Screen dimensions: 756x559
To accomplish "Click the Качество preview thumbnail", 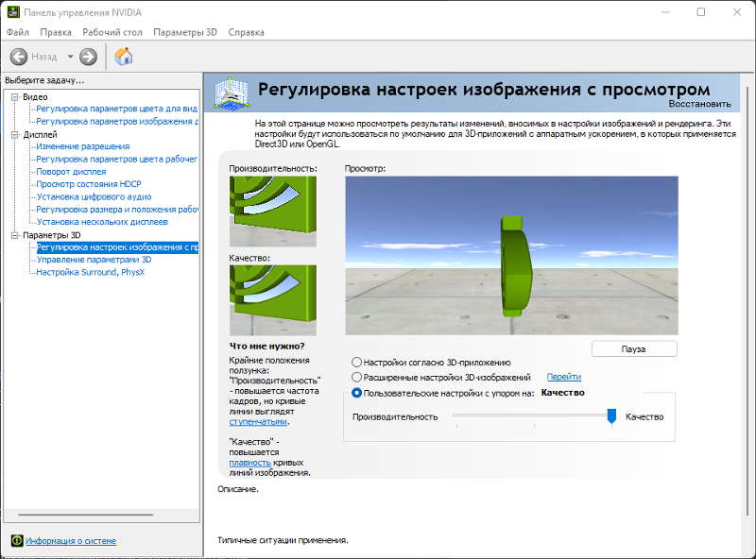I will (x=273, y=300).
